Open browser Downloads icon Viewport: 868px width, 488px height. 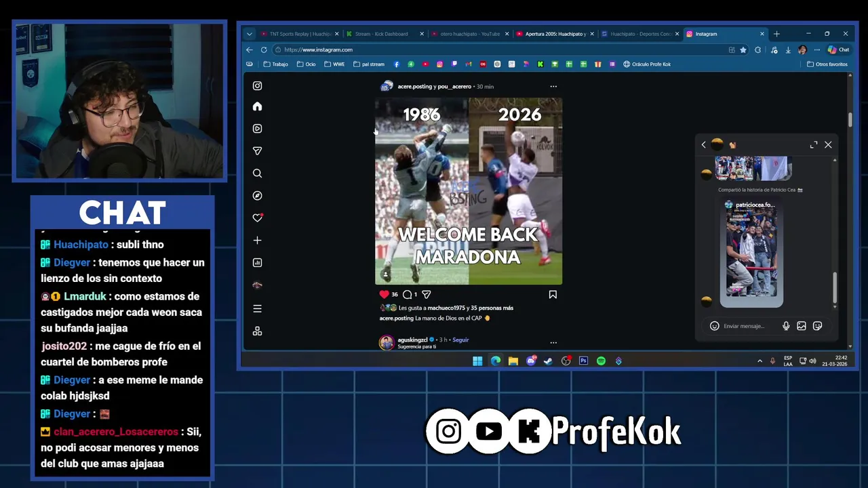click(x=788, y=49)
